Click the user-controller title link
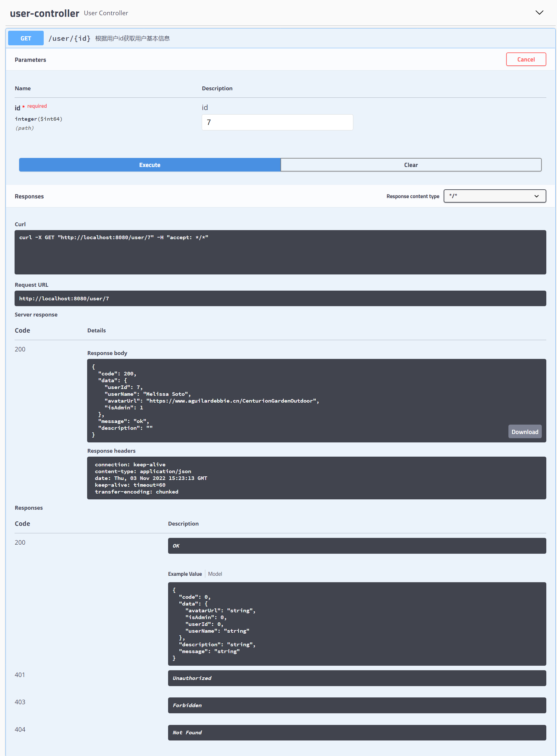 click(x=44, y=13)
